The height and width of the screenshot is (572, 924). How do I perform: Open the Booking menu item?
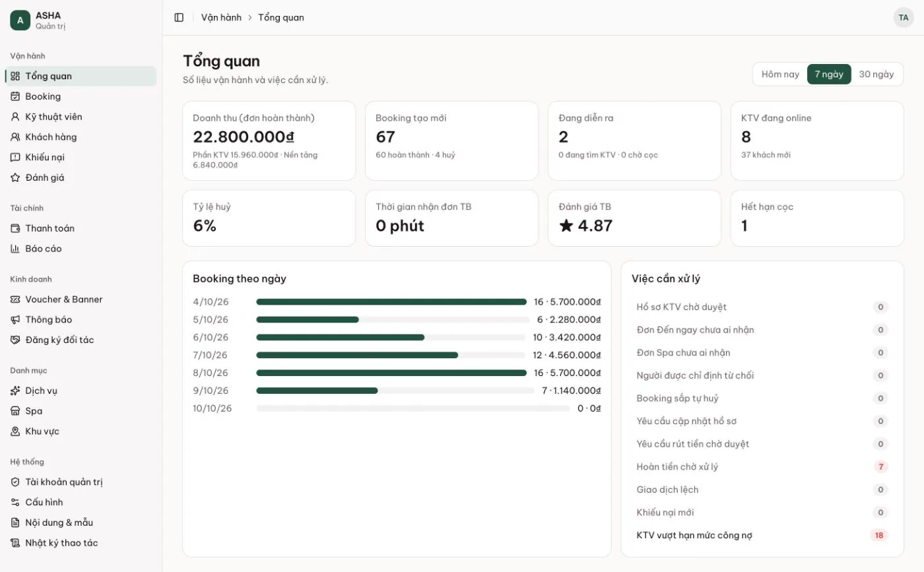[x=81, y=96]
